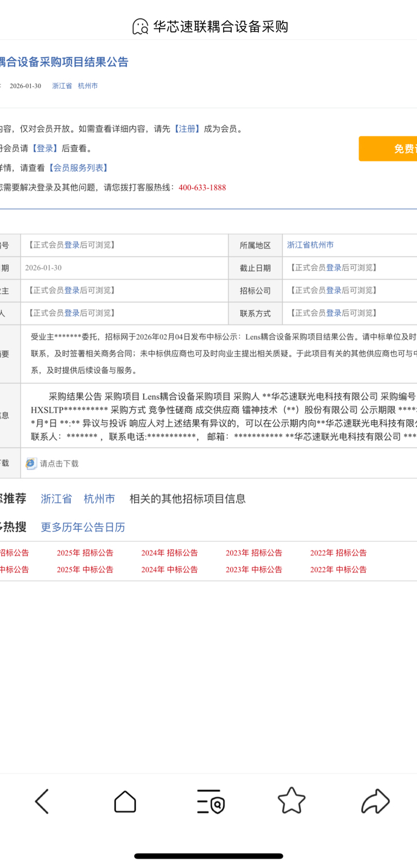Click 登录 in the 联系方式 row
The image size is (417, 868).
tap(334, 313)
